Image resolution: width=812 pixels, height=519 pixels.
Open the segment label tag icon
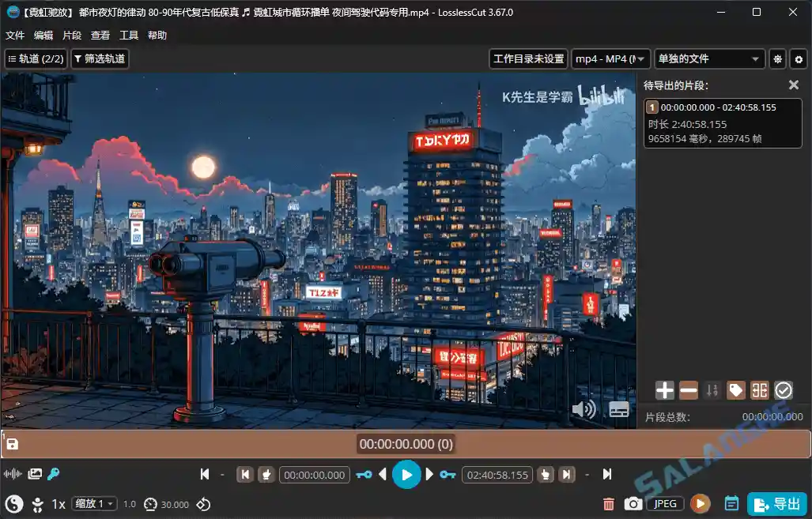click(735, 389)
